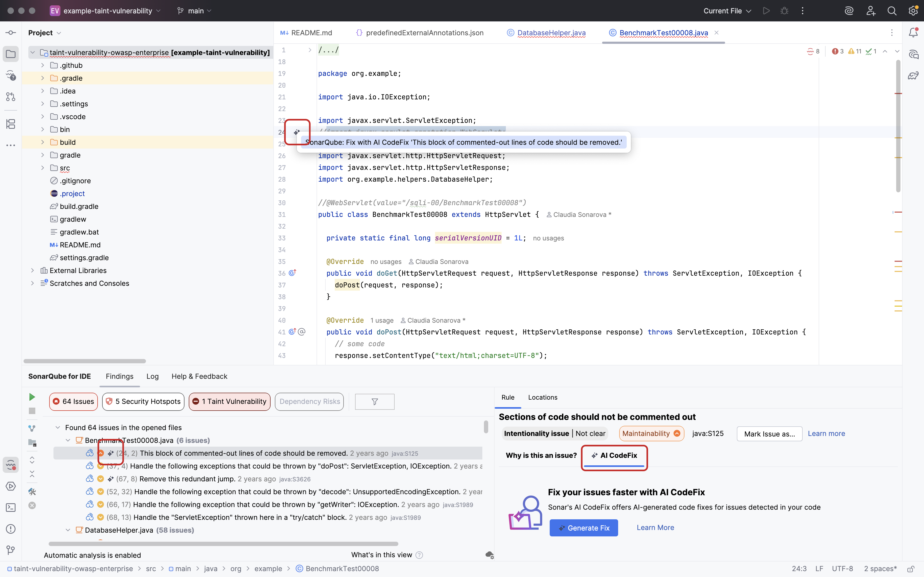
Task: Open the Problems tool window
Action: (11, 529)
